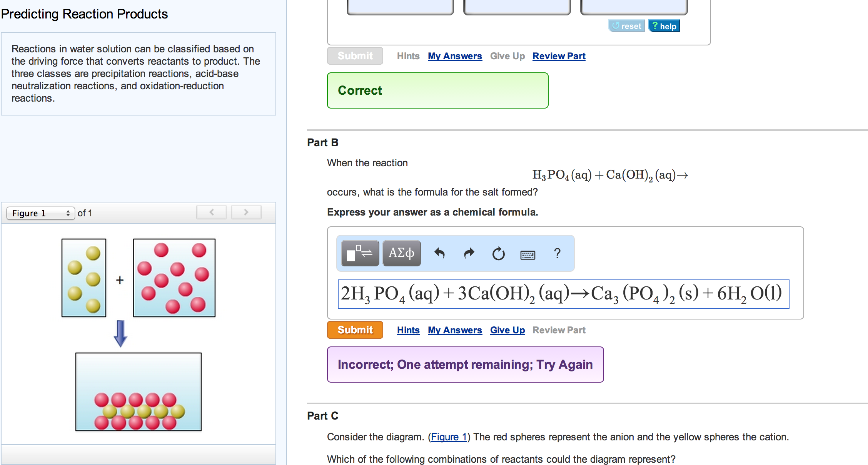Click the product precipitate diagram
The image size is (868, 465).
pyautogui.click(x=139, y=391)
